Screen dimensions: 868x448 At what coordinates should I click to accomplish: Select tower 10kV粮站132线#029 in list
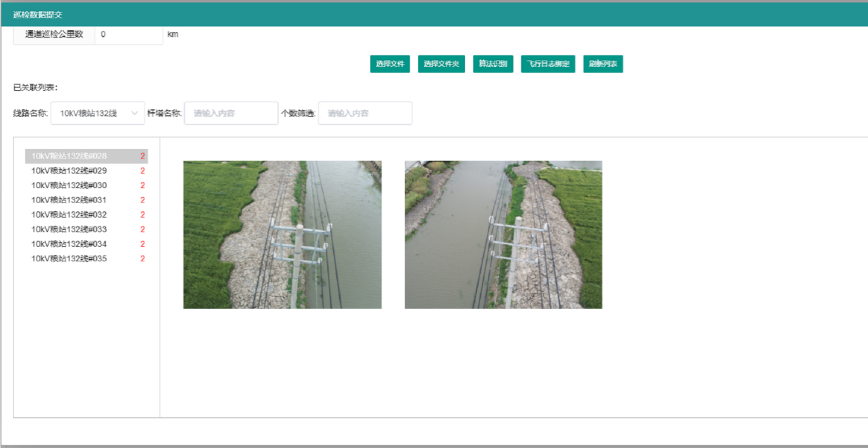pos(86,171)
